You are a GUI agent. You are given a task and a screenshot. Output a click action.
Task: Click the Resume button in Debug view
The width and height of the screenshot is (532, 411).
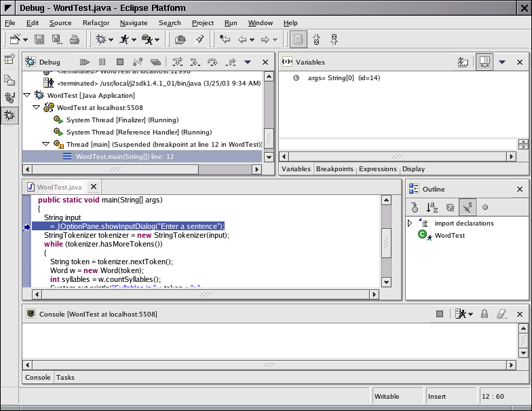(85, 62)
